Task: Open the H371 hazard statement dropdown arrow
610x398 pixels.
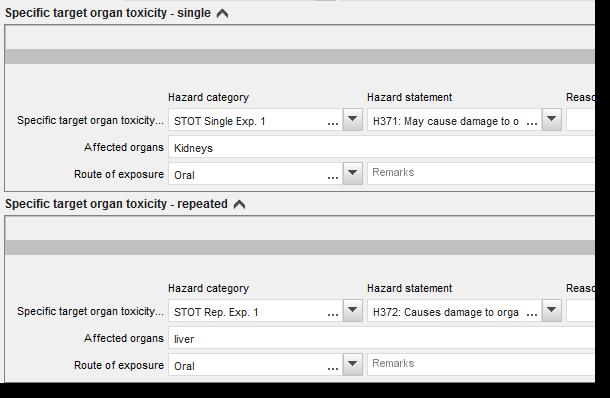Action: pos(552,119)
